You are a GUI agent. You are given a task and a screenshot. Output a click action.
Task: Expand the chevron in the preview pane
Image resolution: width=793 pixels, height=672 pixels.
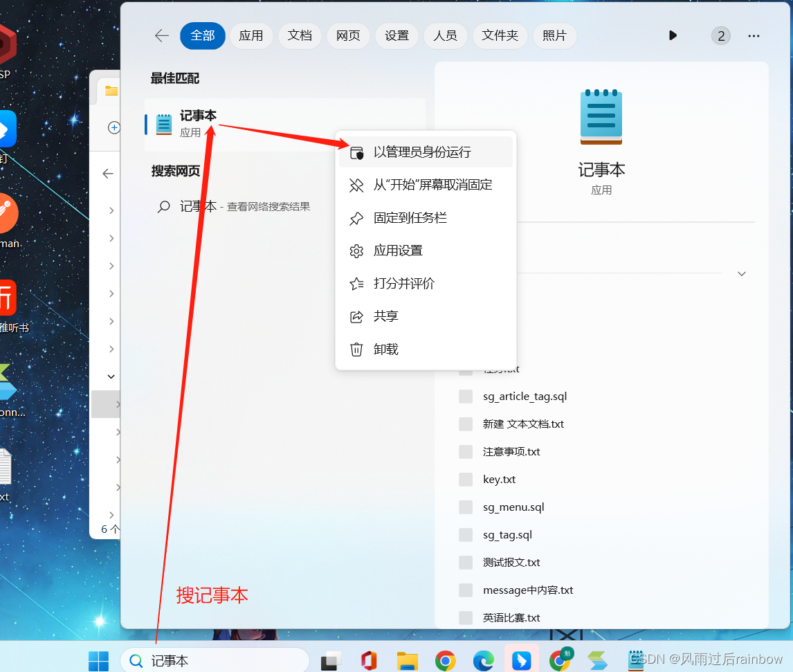tap(741, 273)
